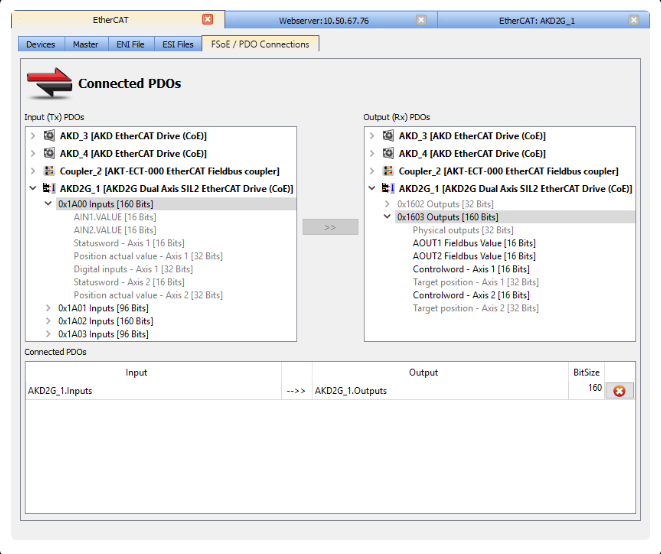
Task: Open the ENI File tab
Action: (130, 44)
